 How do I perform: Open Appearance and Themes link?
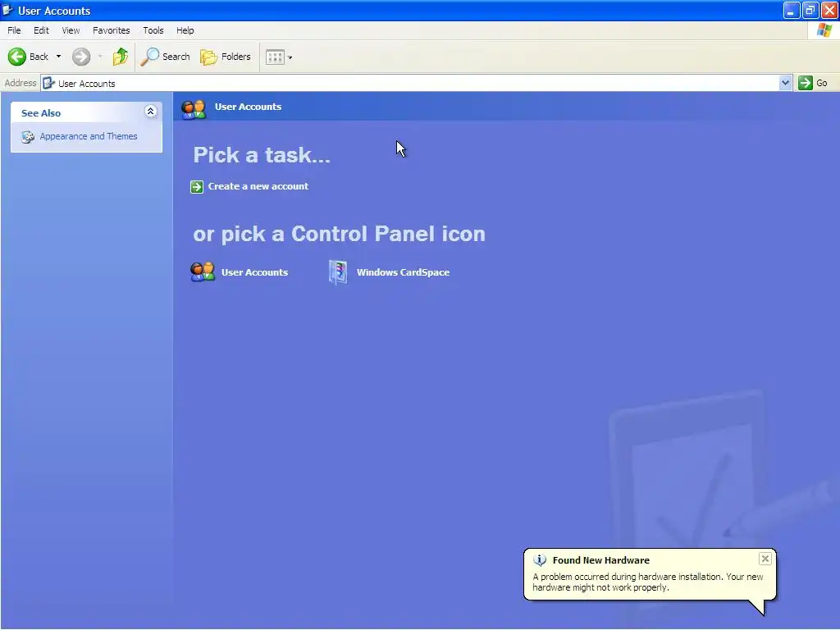point(89,137)
